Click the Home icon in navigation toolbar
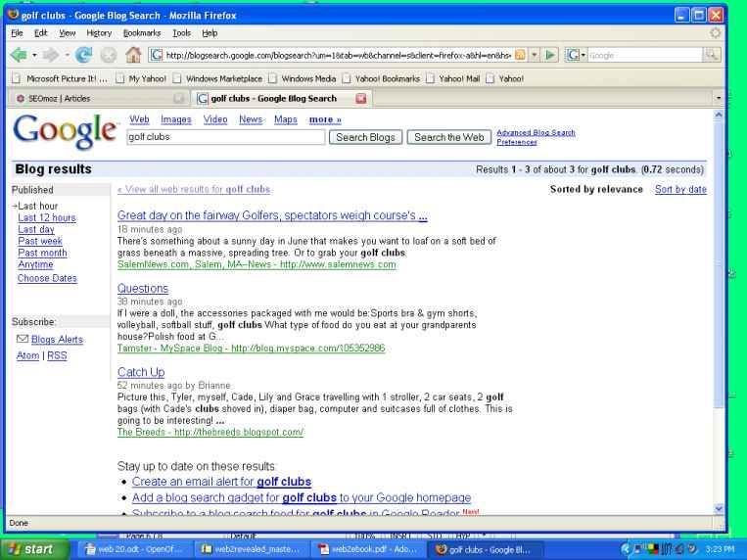Viewport: 747px width, 560px height. (133, 55)
